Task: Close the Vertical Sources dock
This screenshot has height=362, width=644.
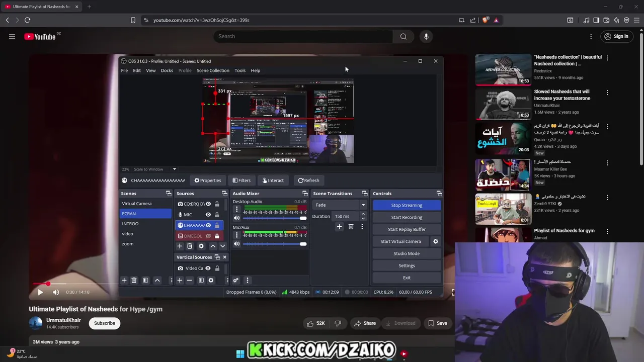Action: click(224, 257)
